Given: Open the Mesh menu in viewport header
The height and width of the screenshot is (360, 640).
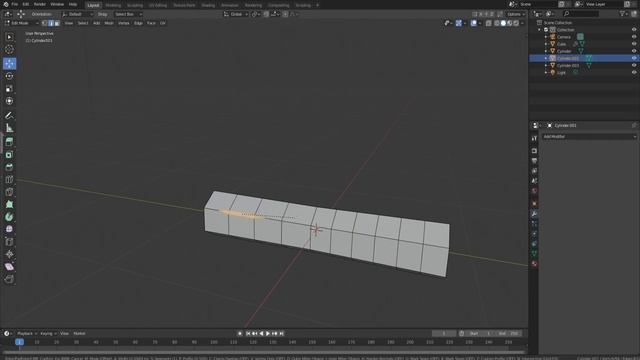Looking at the screenshot, I should pos(109,23).
